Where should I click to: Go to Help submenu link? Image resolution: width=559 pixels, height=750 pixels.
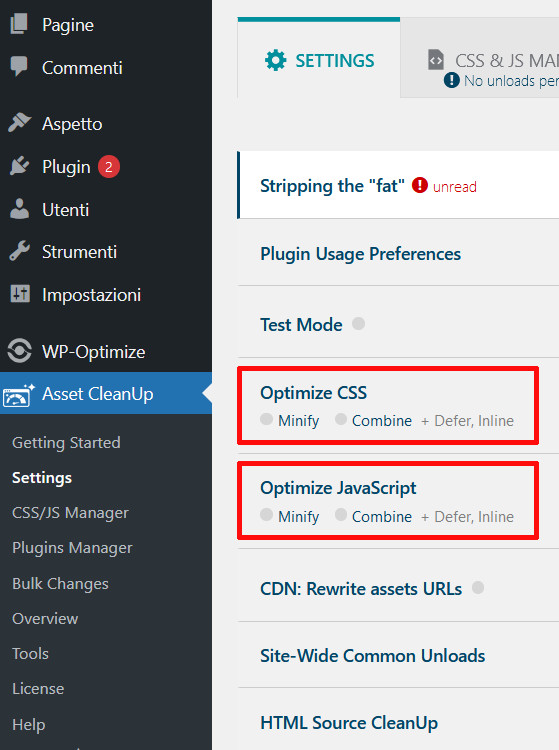click(29, 724)
